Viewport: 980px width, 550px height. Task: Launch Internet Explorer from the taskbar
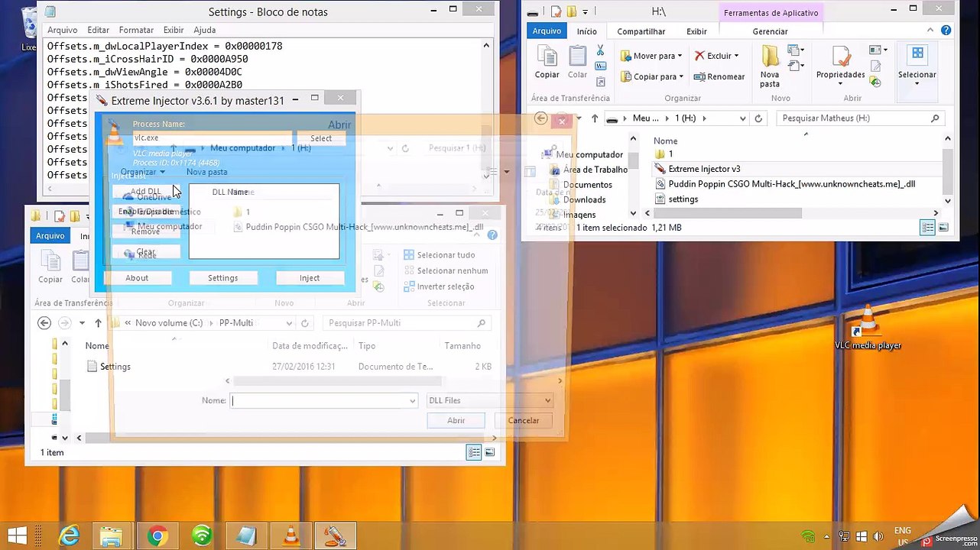tap(69, 535)
